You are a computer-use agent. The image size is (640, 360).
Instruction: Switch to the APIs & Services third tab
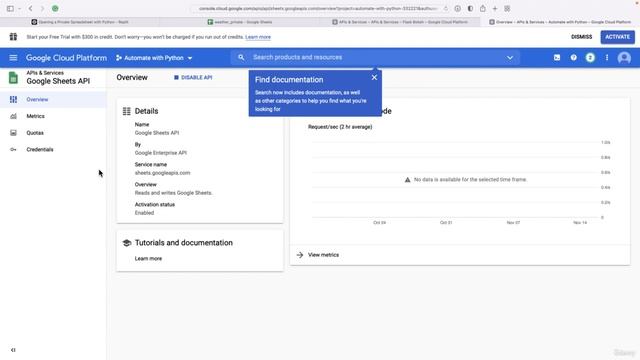coord(400,22)
